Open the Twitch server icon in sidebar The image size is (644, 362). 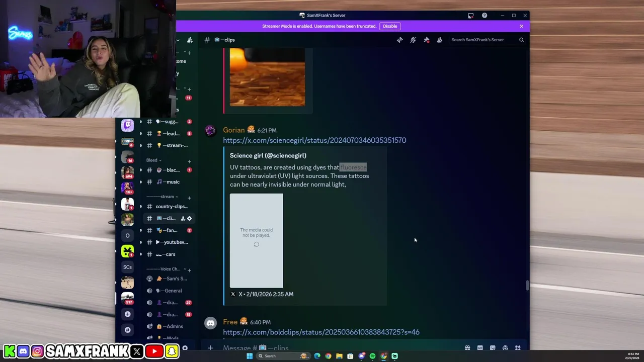point(127,125)
